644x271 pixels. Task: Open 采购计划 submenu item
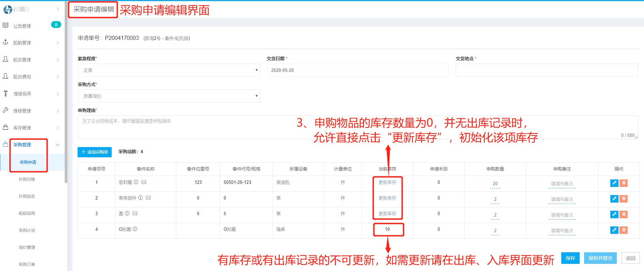tap(27, 230)
